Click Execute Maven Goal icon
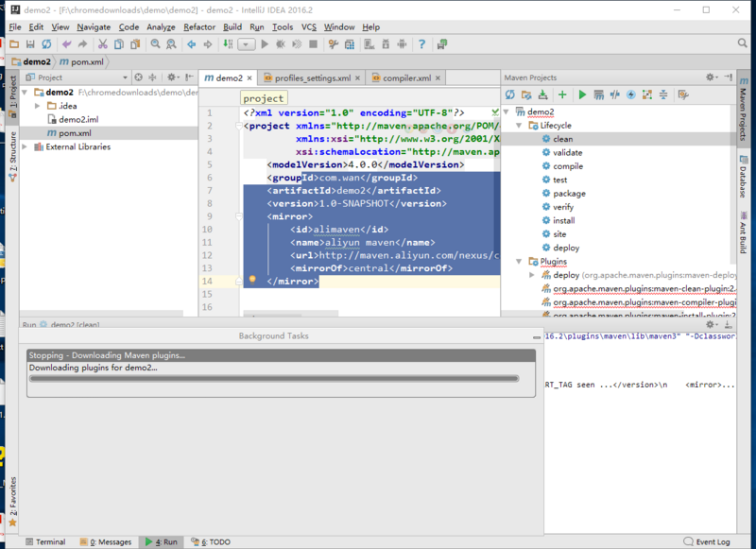Screen dimensions: 756x549 598,94
